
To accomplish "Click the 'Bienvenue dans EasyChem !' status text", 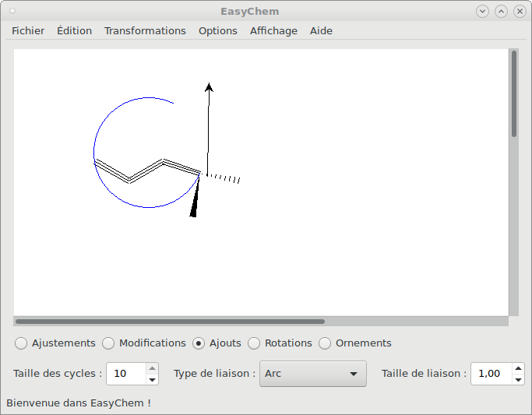I will (79, 403).
